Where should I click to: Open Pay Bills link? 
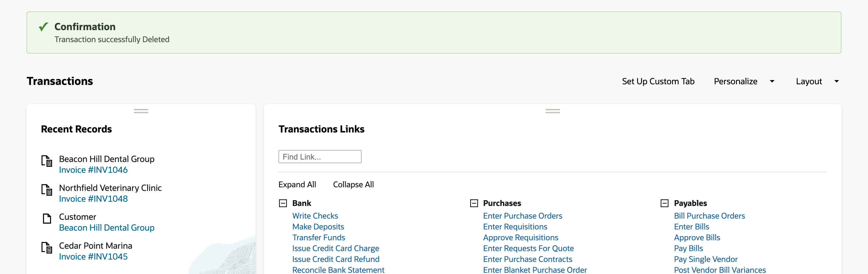[688, 248]
